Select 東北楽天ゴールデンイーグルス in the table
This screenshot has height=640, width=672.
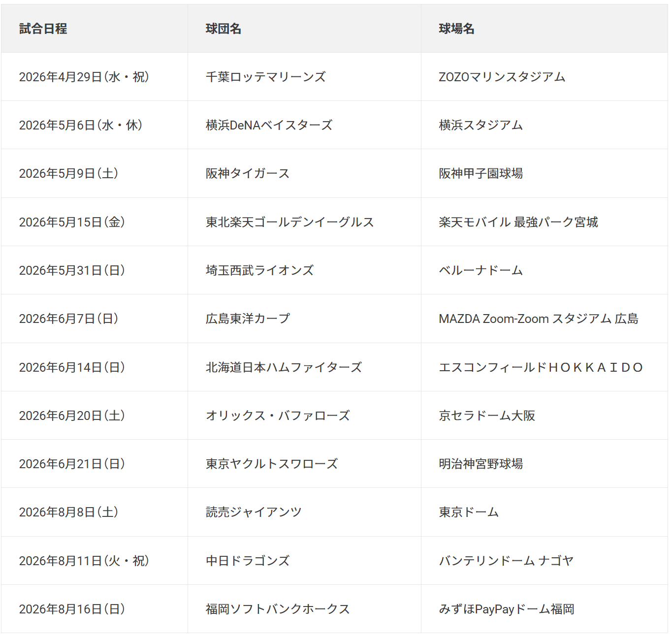point(289,222)
